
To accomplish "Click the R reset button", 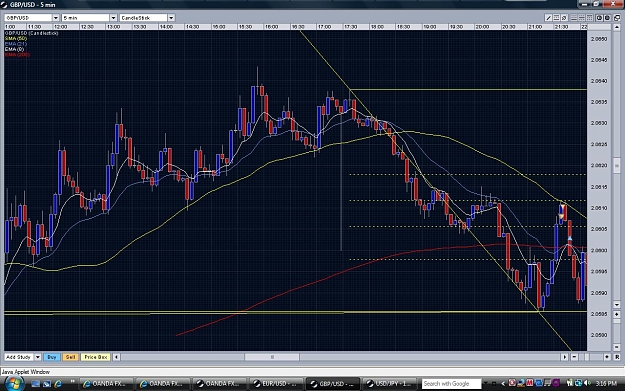I will coord(617,357).
